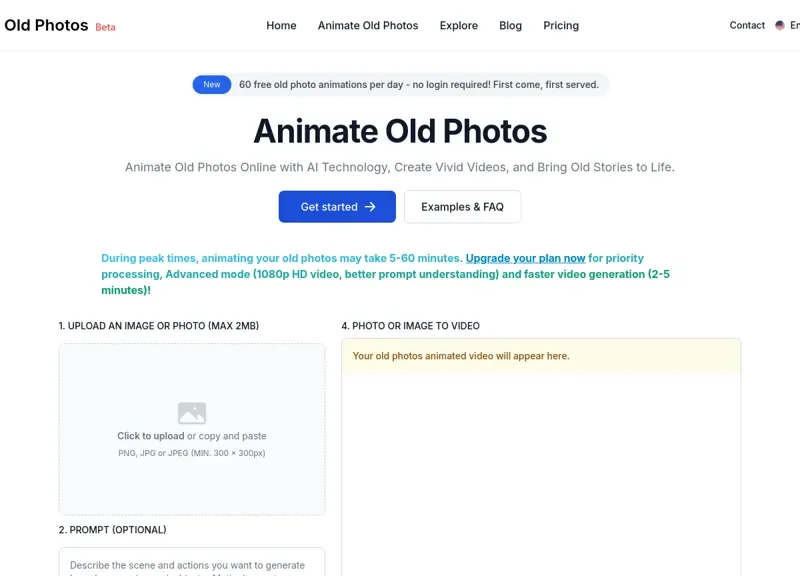Click 'Click to upload' text
The height and width of the screenshot is (576, 800).
tap(151, 436)
